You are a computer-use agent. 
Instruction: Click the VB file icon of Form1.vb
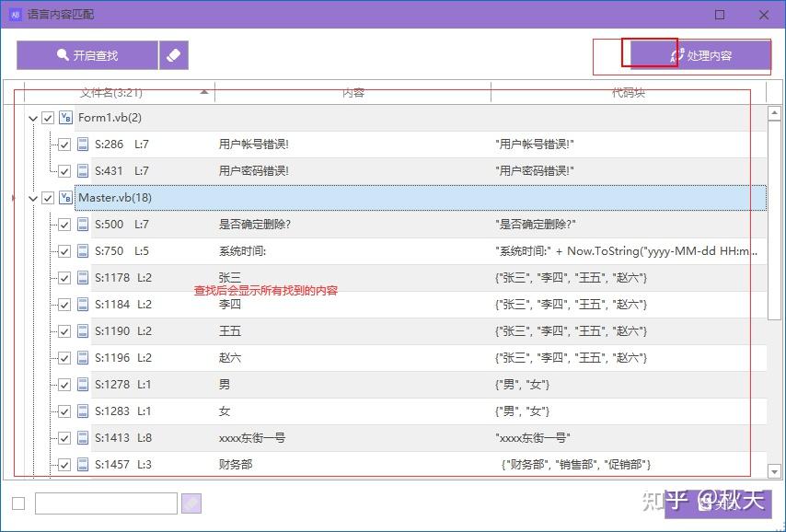(65, 118)
